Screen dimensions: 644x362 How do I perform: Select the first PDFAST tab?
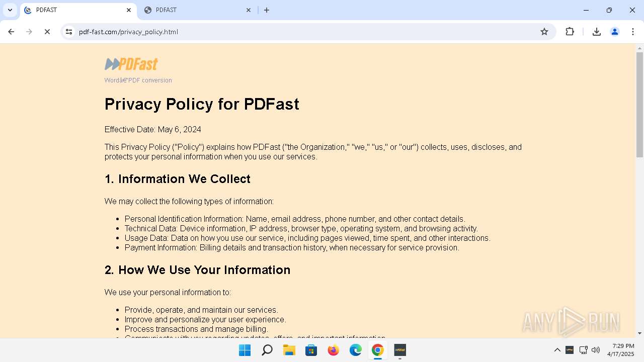(78, 10)
